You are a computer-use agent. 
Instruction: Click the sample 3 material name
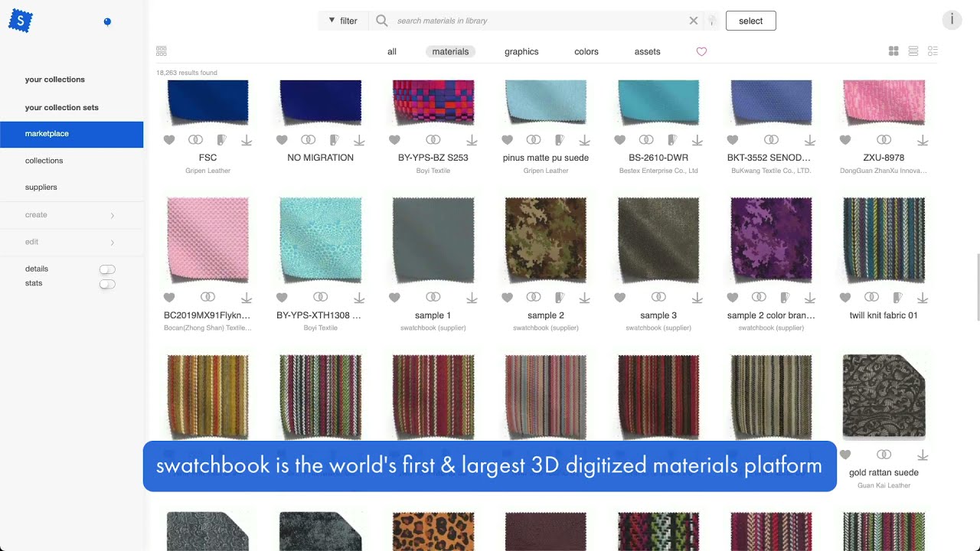point(658,315)
